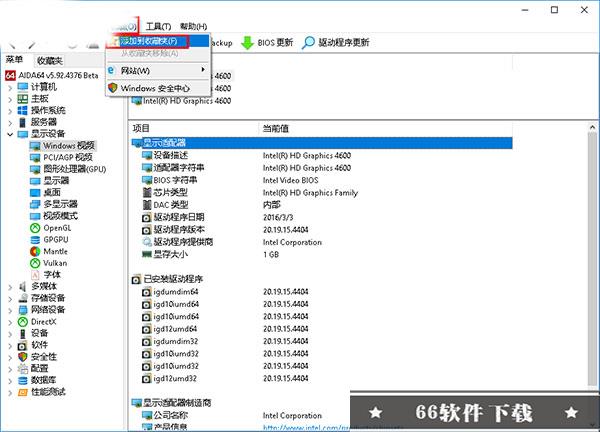
Task: Expand the 网络设备 tree node
Action: click(10, 310)
